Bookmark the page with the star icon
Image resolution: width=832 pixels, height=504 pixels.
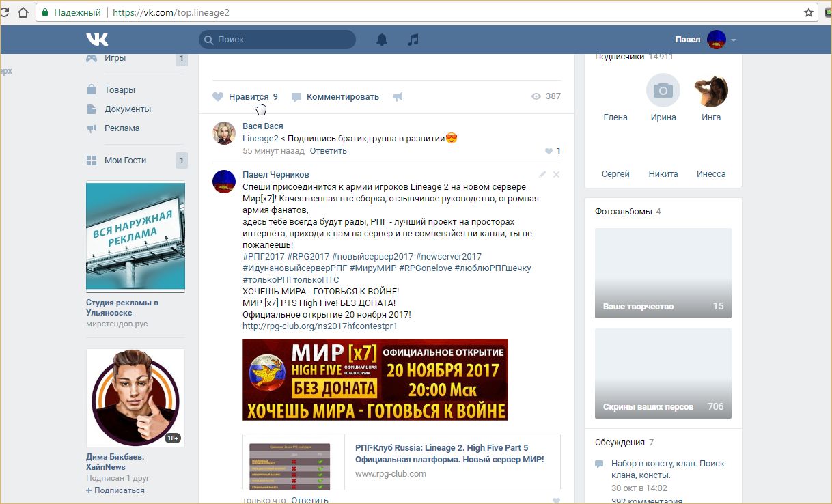click(809, 12)
